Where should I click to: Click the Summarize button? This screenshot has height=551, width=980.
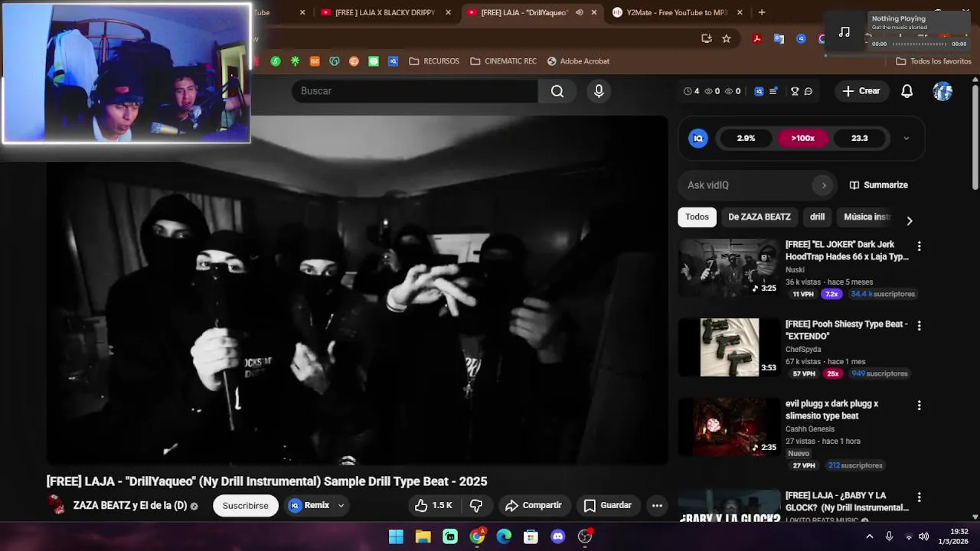click(878, 185)
